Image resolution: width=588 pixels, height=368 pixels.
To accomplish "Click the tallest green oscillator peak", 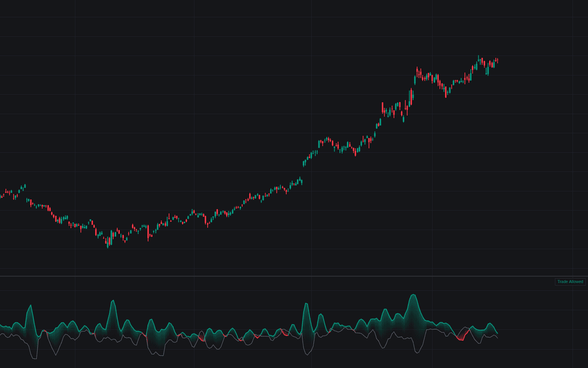I will coord(413,295).
